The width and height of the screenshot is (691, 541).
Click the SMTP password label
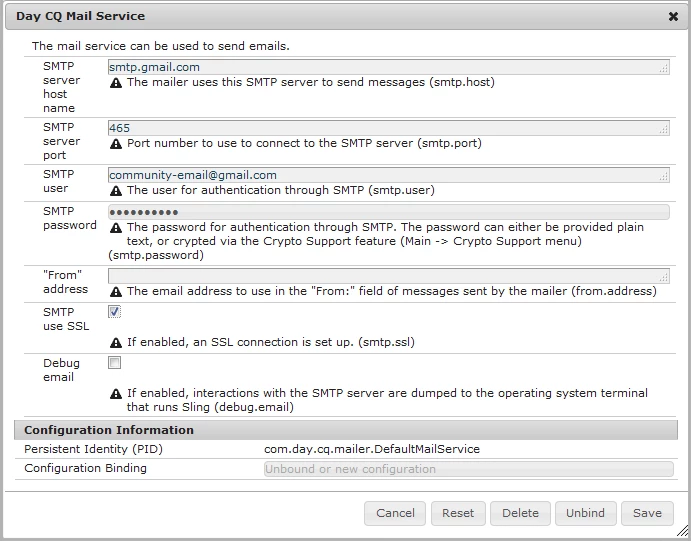tap(70, 218)
